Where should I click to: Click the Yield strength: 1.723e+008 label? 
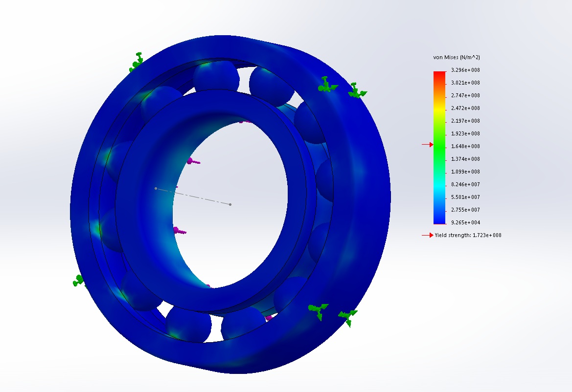[x=468, y=235]
